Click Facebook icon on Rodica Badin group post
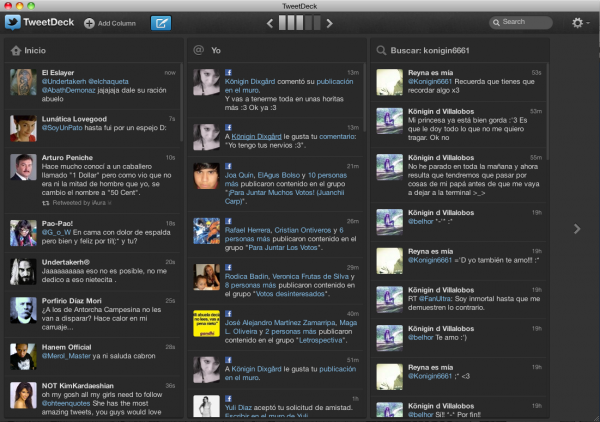 pos(228,267)
